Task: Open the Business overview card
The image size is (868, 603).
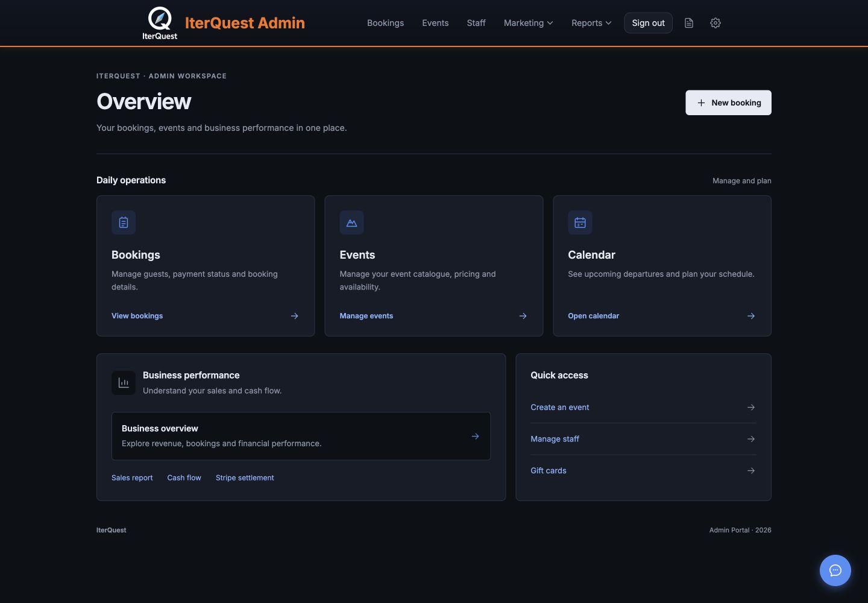Action: coord(301,436)
